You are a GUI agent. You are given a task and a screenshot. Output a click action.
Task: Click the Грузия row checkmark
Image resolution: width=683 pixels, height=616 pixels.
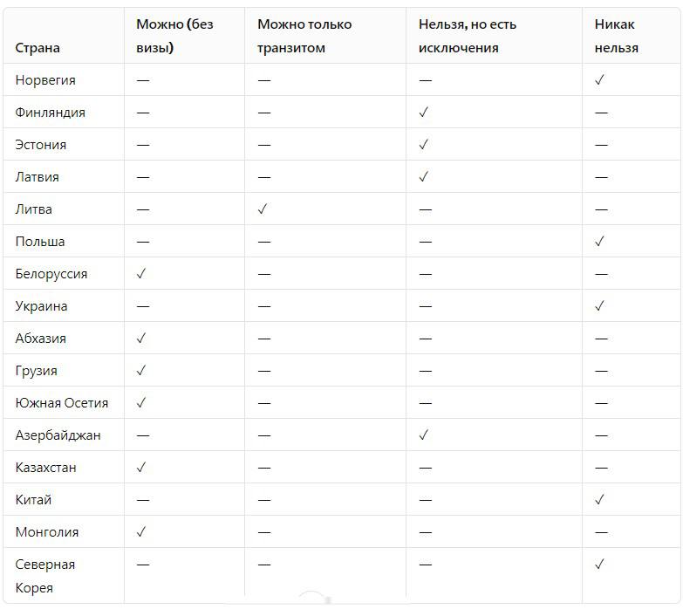[142, 371]
